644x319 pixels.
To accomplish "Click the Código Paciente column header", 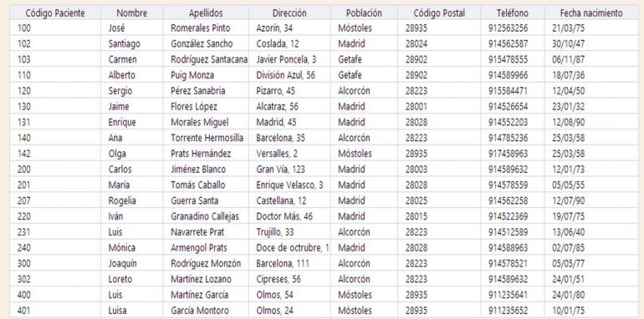I will click(x=55, y=13).
